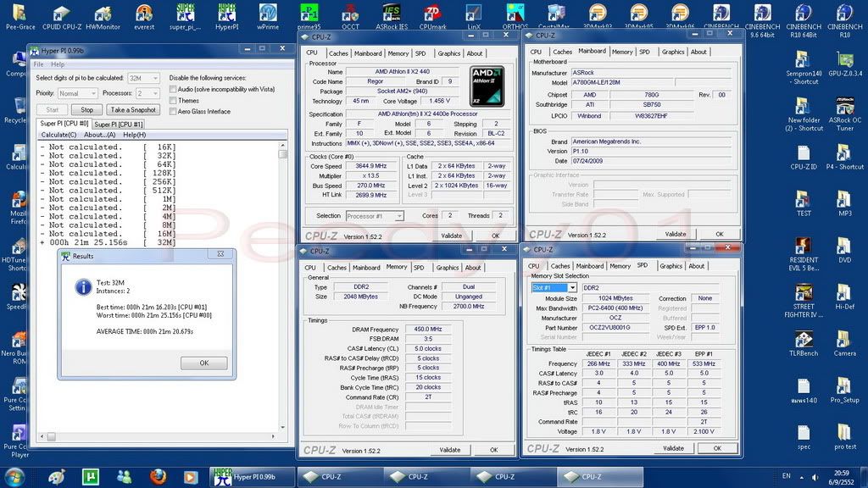Open the About...(A) menu in Super PI
This screenshot has width=868, height=488.
[100, 135]
